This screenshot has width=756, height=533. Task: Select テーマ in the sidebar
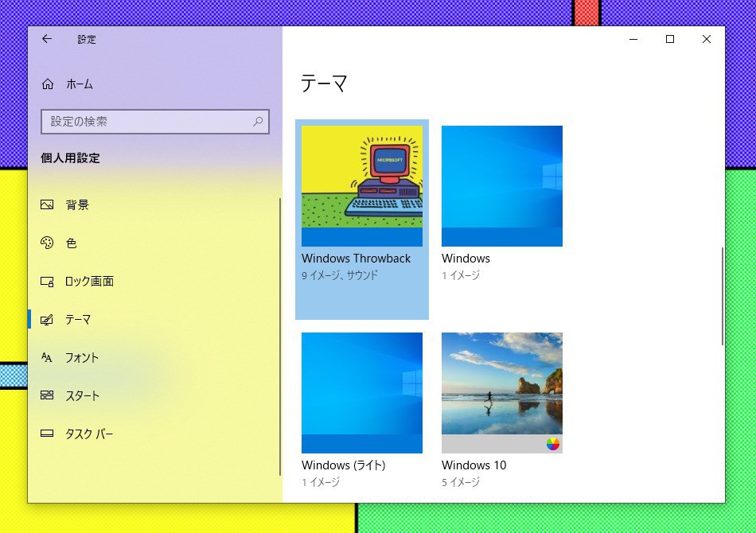point(154,320)
